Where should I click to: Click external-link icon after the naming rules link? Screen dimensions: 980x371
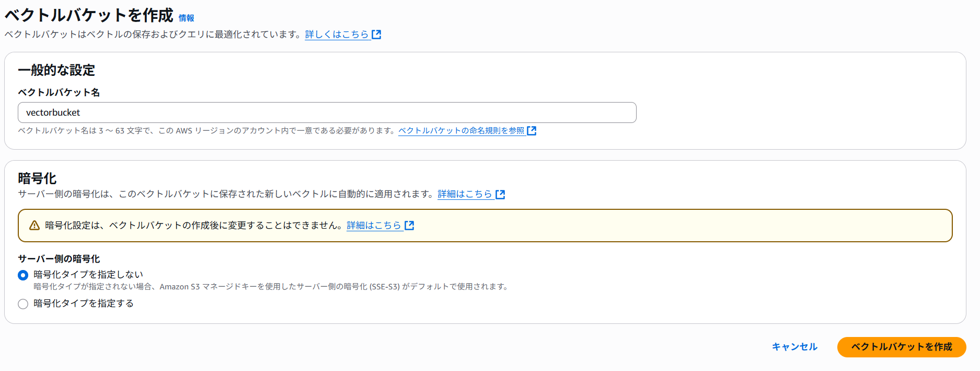coord(532,131)
